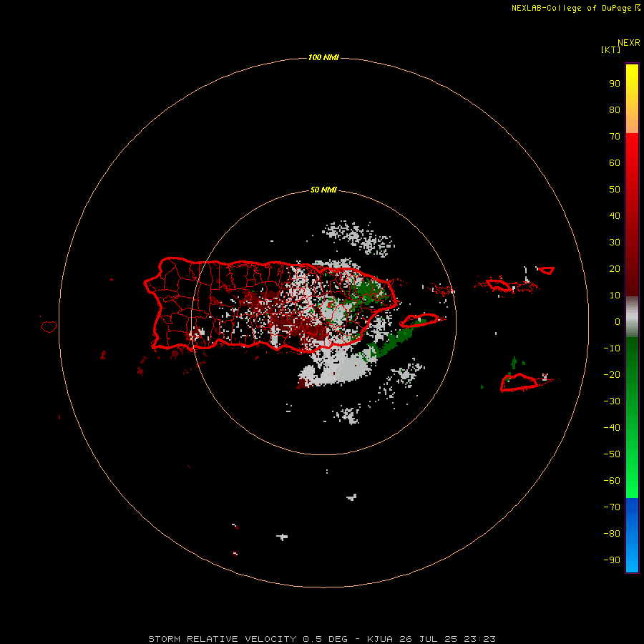The image size is (644, 644).
Task: Click the 26 JUL 25 date in caption
Action: (x=429, y=639)
